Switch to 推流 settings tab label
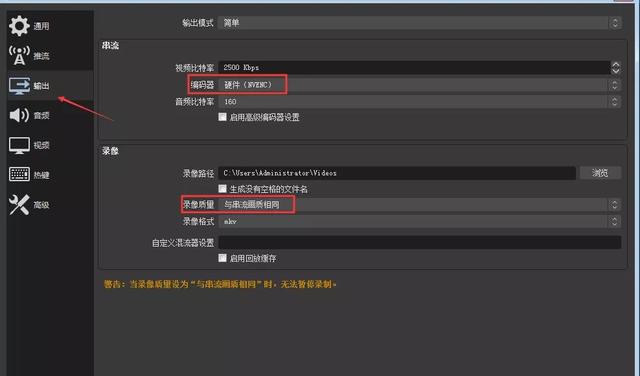Screen dimensions: 640x376 (41, 56)
